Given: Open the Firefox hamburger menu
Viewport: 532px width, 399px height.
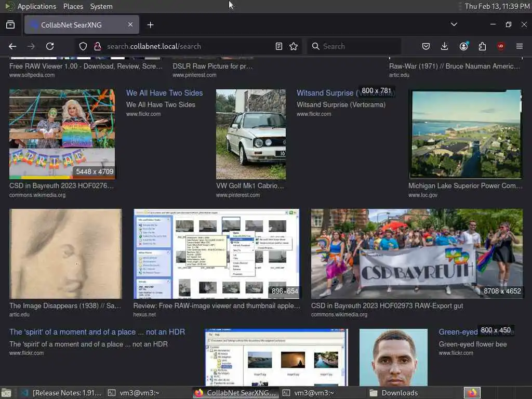Looking at the screenshot, I should (520, 46).
